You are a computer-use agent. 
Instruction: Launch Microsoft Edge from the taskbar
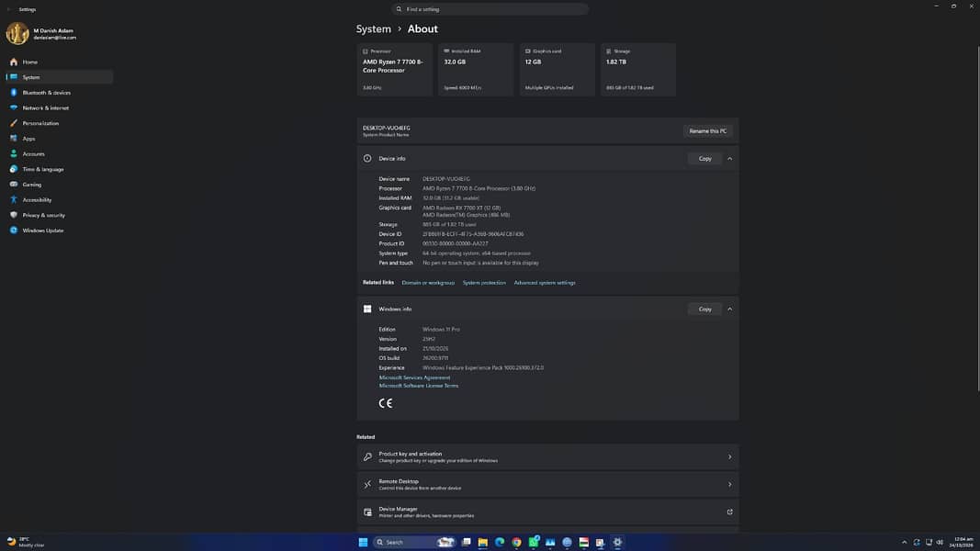click(500, 542)
